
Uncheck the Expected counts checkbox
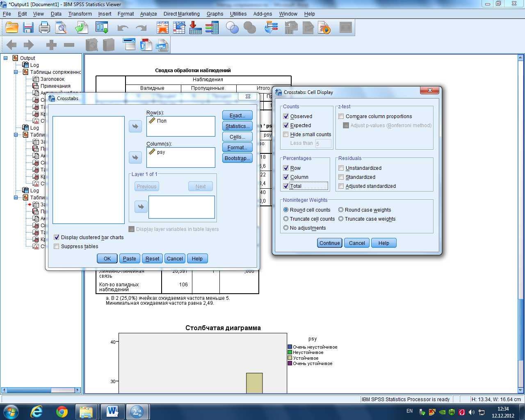pos(286,126)
